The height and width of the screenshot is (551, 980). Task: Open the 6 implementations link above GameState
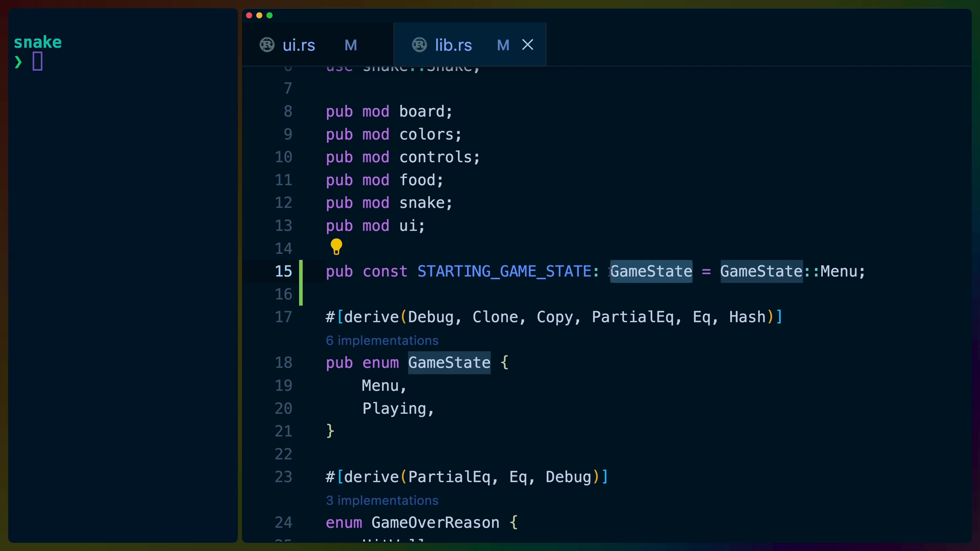click(381, 340)
